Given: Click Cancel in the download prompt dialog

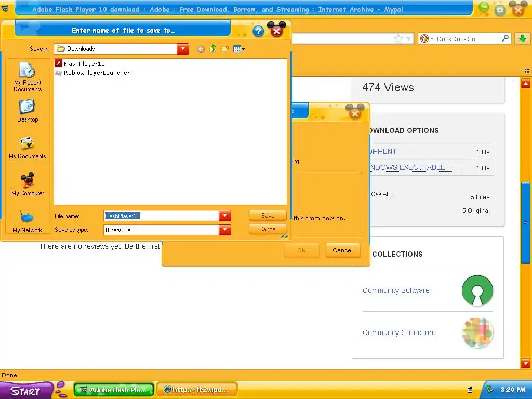Looking at the screenshot, I should 342,250.
